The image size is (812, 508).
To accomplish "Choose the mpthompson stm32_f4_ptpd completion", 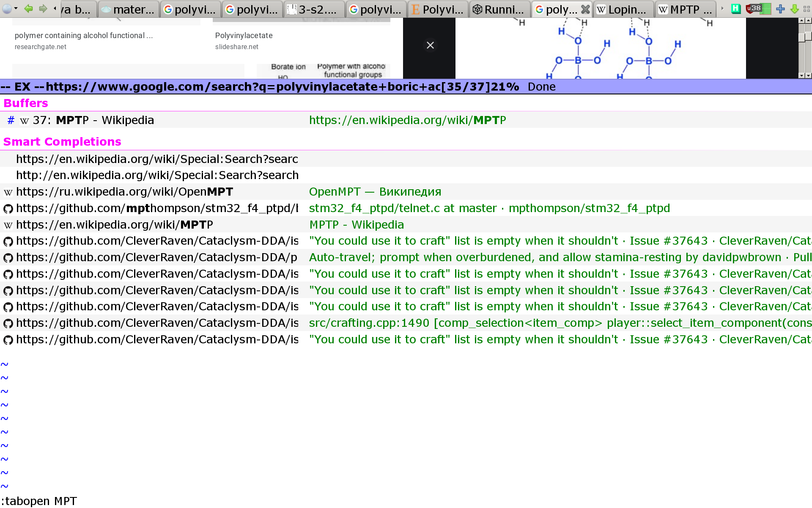I will pyautogui.click(x=156, y=208).
